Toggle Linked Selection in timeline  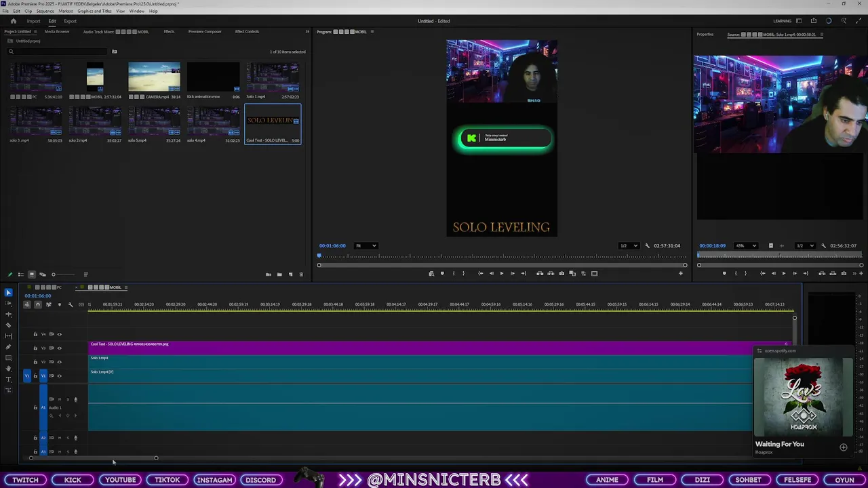49,304
